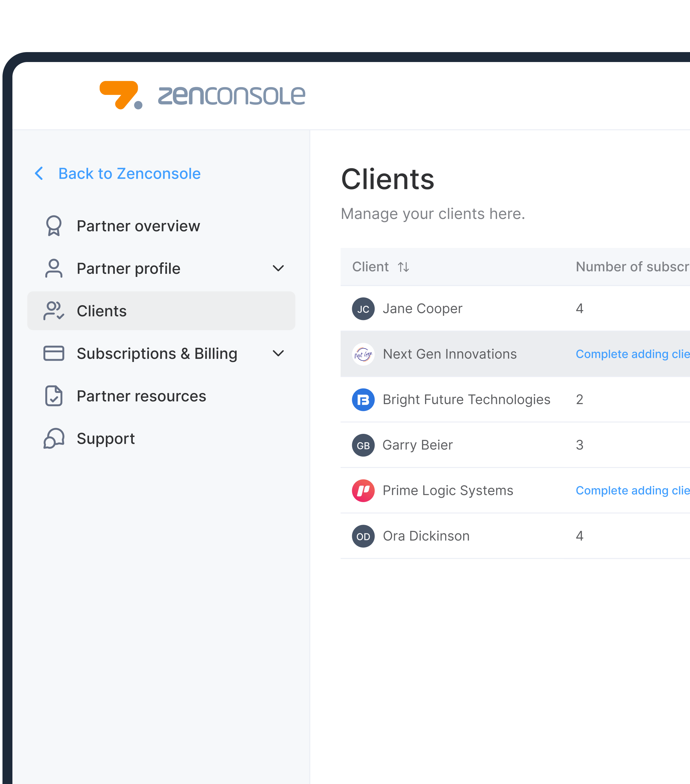
Task: Click Ora Dickinson's OD avatar
Action: point(363,536)
